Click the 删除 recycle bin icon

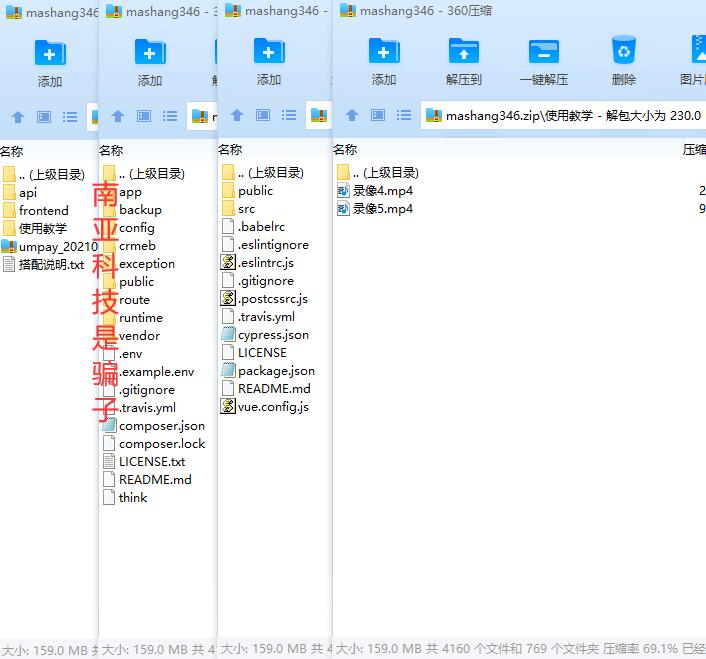623,51
